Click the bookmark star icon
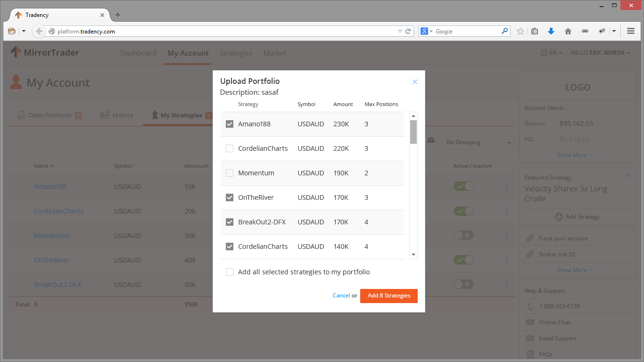 pos(520,32)
